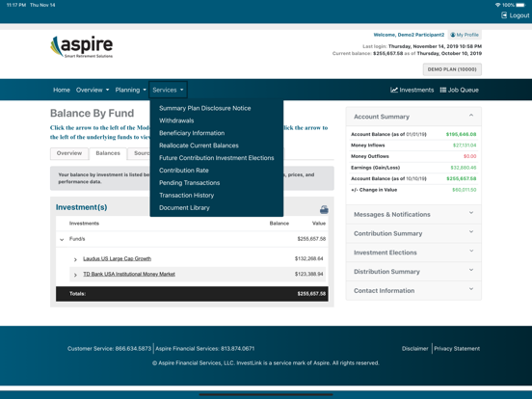Click the Customer Service phone number

click(133, 349)
